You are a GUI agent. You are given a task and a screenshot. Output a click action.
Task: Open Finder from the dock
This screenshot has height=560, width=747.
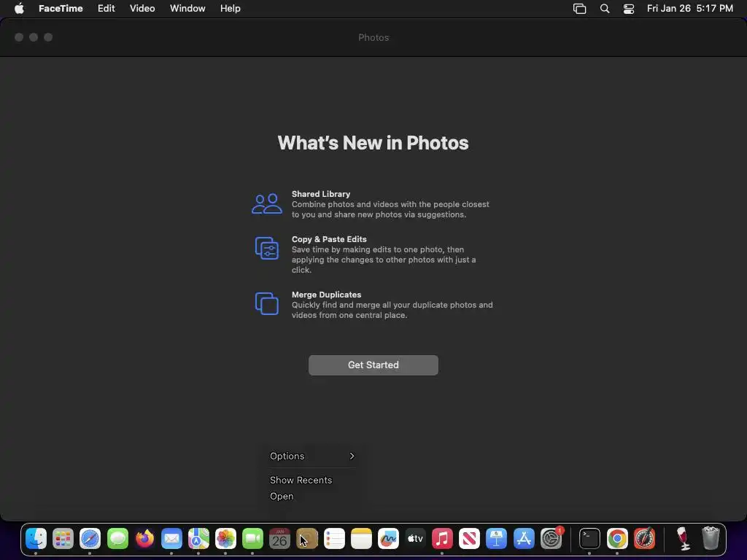(36, 539)
